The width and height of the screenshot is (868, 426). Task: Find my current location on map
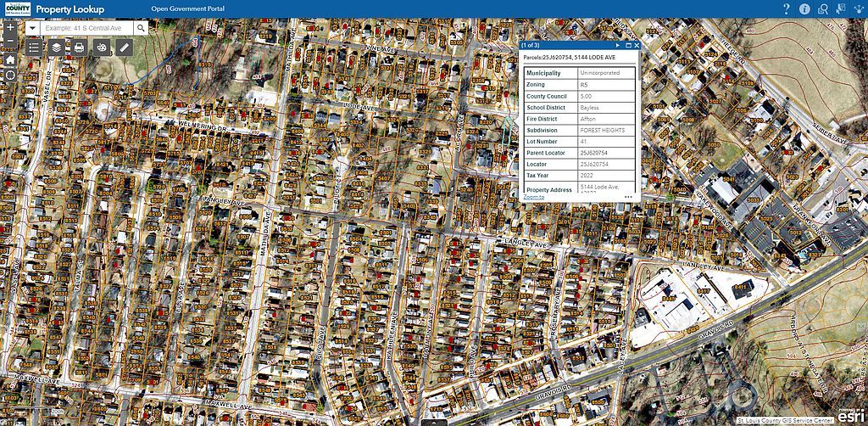click(x=9, y=76)
